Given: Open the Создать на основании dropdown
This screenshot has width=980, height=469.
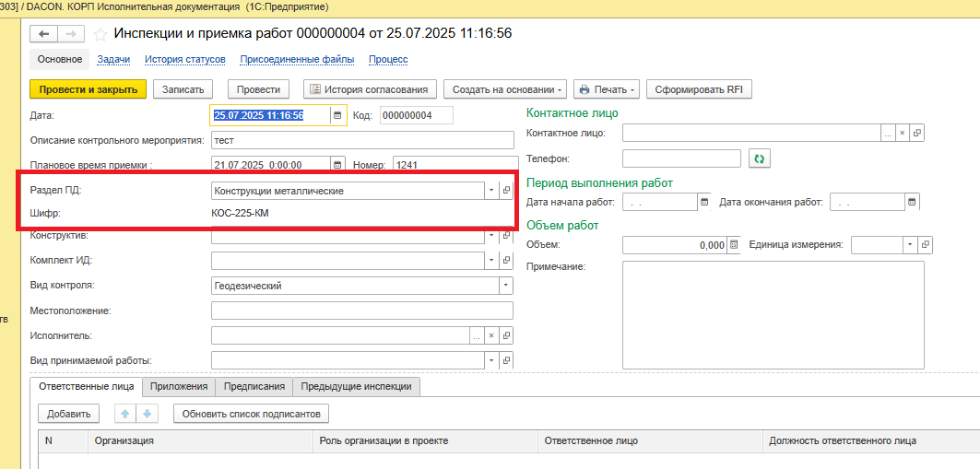Looking at the screenshot, I should click(508, 89).
